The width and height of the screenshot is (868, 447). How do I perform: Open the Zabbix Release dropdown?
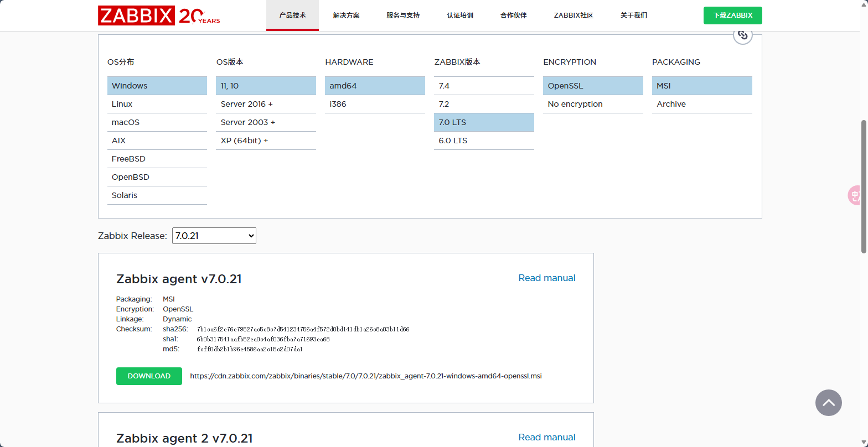[214, 236]
